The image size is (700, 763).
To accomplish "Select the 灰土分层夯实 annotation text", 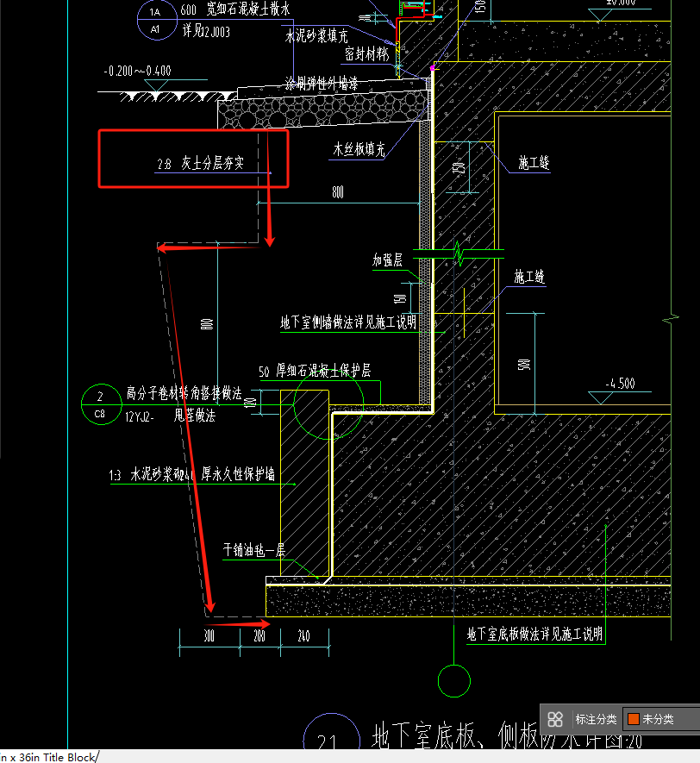I will point(213,163).
